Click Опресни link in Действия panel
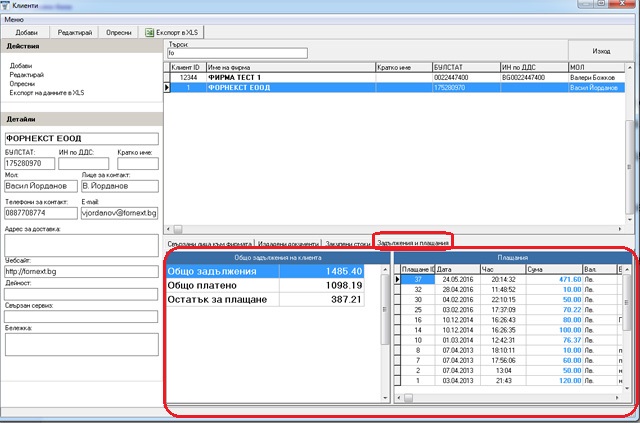This screenshot has height=423, width=640. (x=22, y=84)
